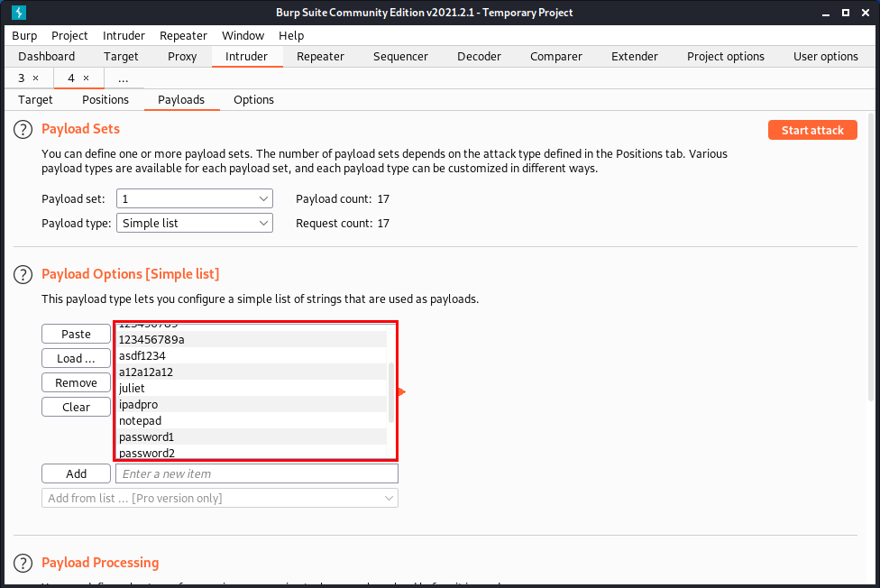Image resolution: width=880 pixels, height=588 pixels.
Task: Switch to the Decoder tab
Action: [479, 56]
